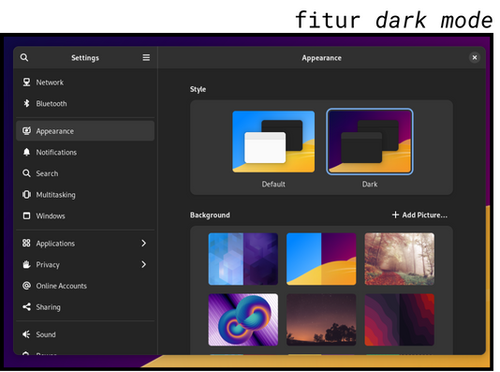Click the Privacy hand icon

26,265
